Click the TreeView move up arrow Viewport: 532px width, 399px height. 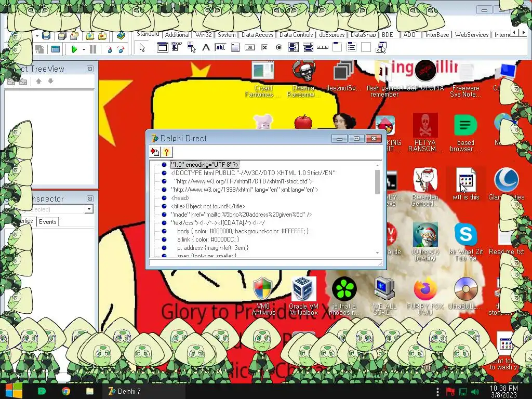tap(38, 81)
